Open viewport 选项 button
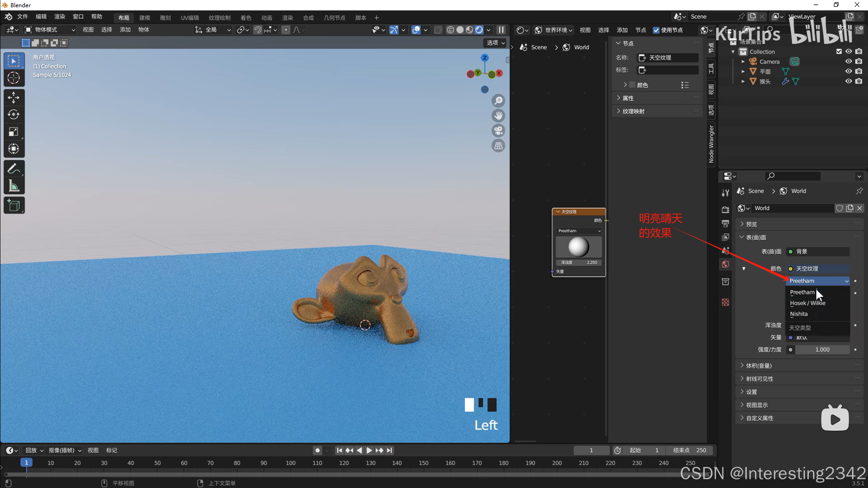Viewport: 868px width, 488px height. (495, 43)
